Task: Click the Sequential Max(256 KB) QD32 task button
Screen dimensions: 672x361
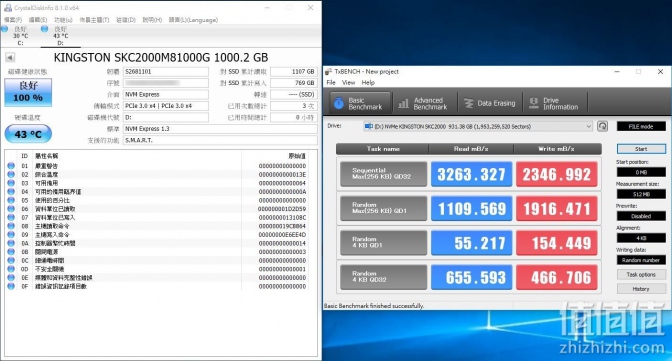Action: coord(383,174)
